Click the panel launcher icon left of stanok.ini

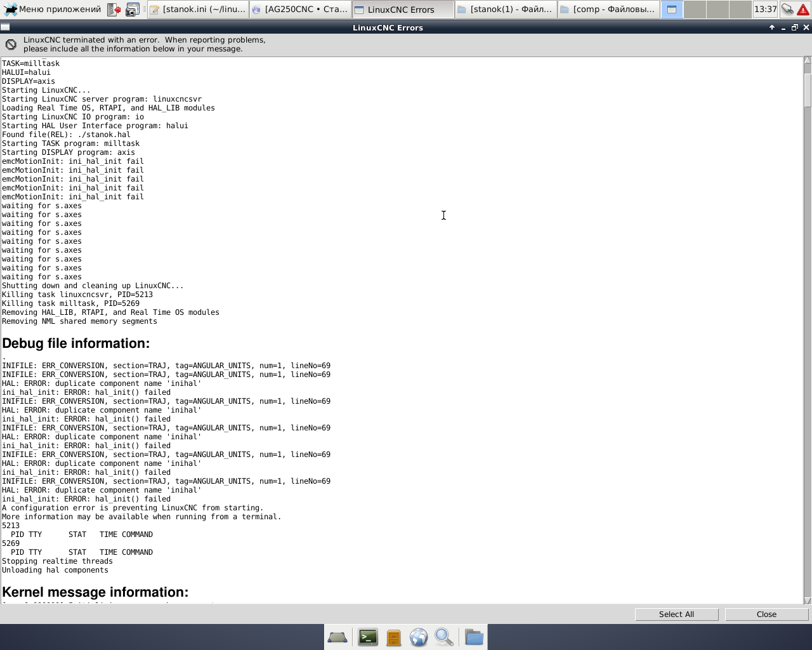(x=133, y=10)
